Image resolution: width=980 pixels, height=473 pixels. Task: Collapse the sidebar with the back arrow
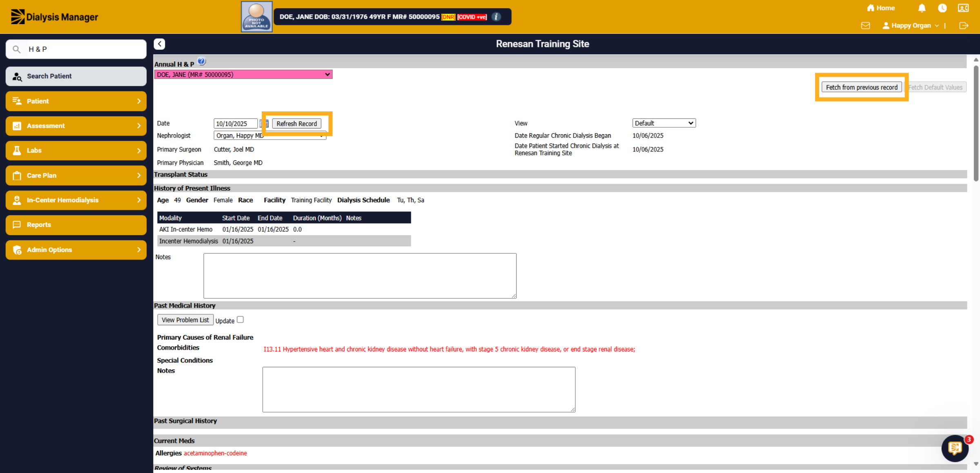coord(160,44)
